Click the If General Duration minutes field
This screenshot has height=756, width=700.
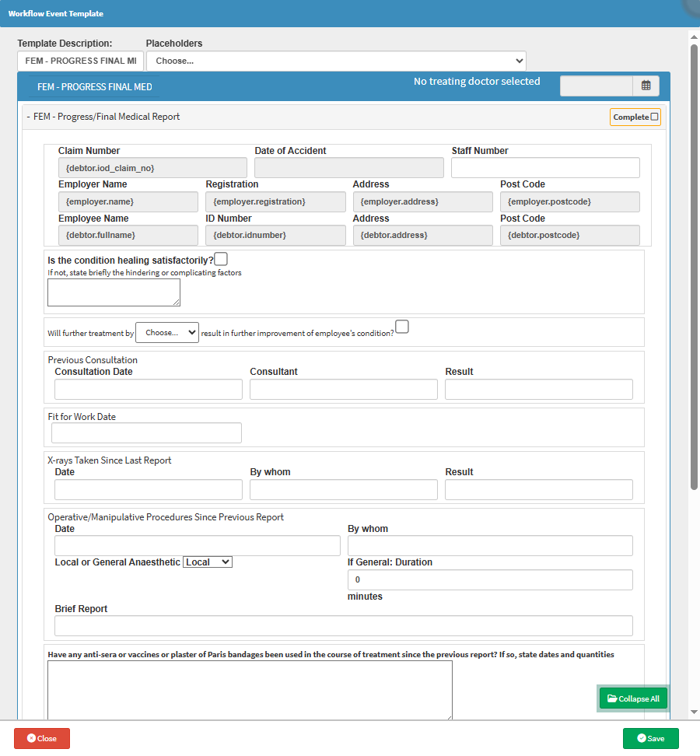click(x=489, y=579)
